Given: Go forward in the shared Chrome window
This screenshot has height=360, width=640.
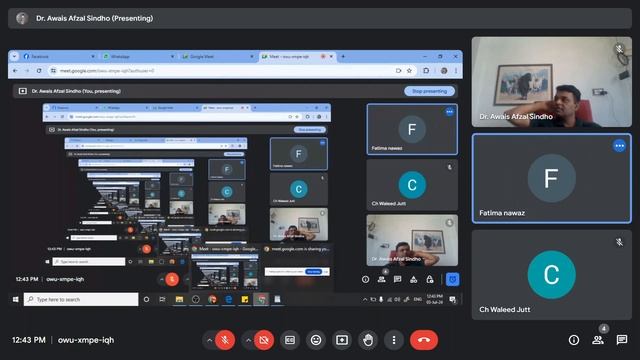Looking at the screenshot, I should coord(27,71).
